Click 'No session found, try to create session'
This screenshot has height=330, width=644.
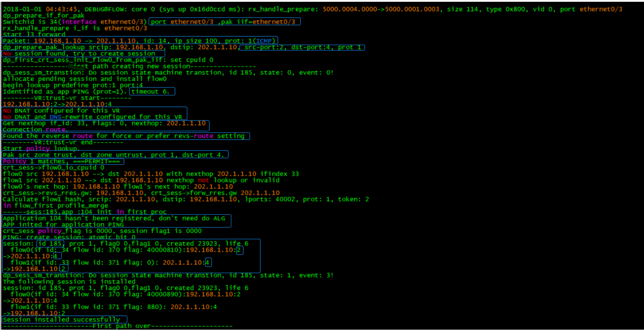(83, 54)
